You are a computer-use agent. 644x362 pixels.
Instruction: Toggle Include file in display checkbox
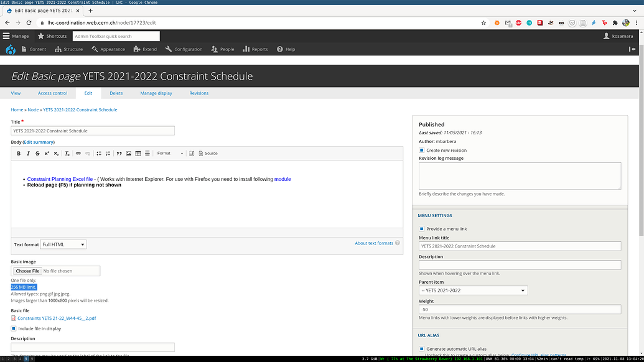[14, 329]
